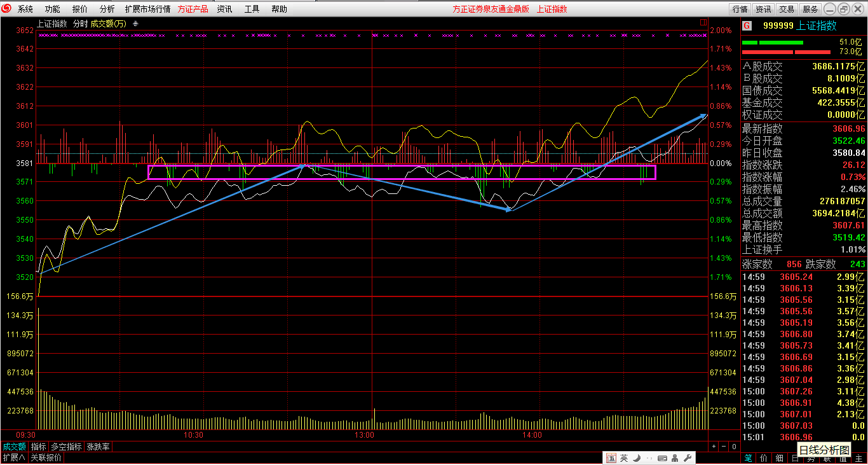Open the soft keyboard icon in IME bar

click(x=661, y=458)
